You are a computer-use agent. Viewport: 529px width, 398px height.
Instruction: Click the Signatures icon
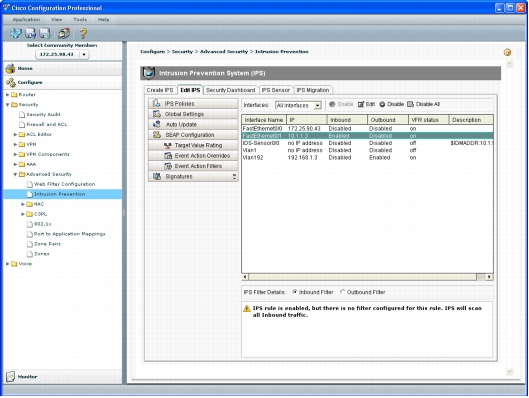157,176
